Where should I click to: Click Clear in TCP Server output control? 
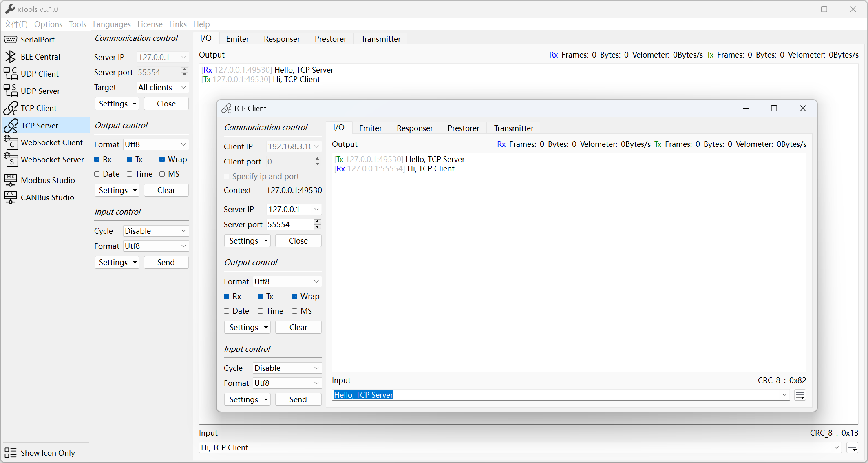coord(166,190)
